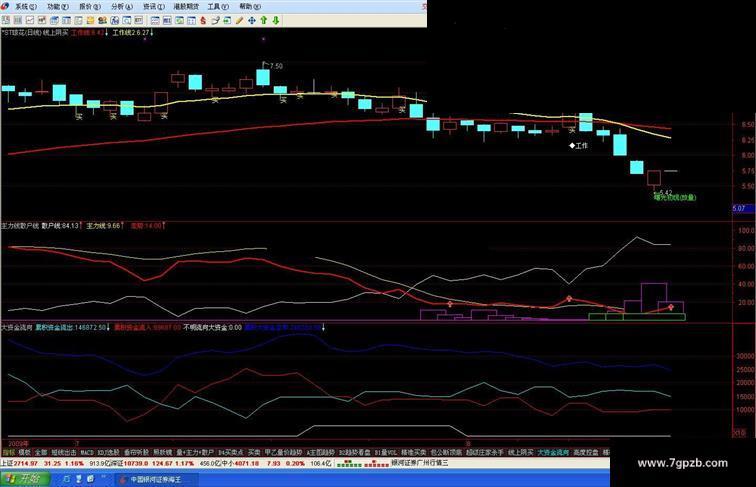The height and width of the screenshot is (487, 756).
Task: Switch to MACD indicator tab
Action: tap(87, 452)
